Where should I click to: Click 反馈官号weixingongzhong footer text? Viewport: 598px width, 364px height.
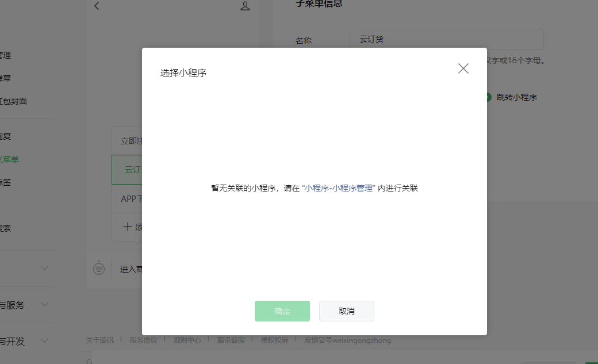pos(347,340)
